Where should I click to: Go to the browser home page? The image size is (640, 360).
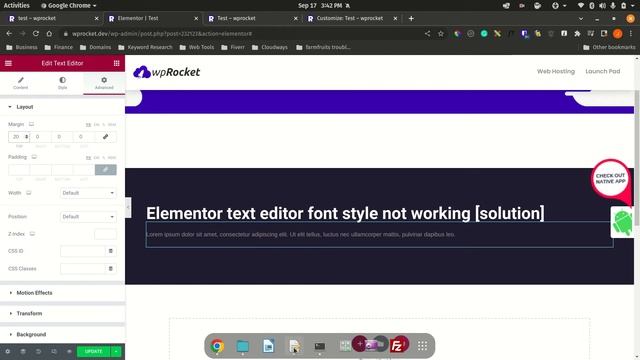(49, 34)
